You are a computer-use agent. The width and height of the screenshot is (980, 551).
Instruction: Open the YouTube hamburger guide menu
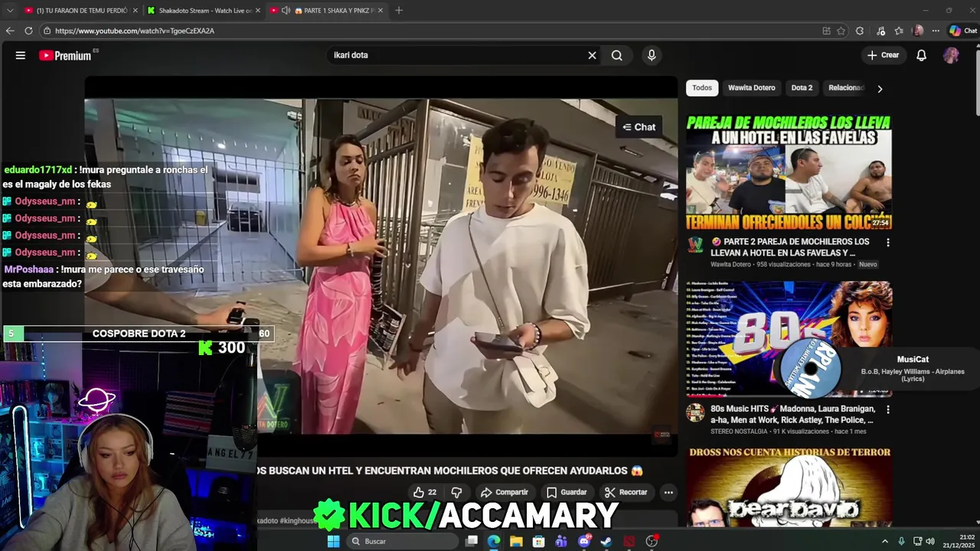click(21, 55)
